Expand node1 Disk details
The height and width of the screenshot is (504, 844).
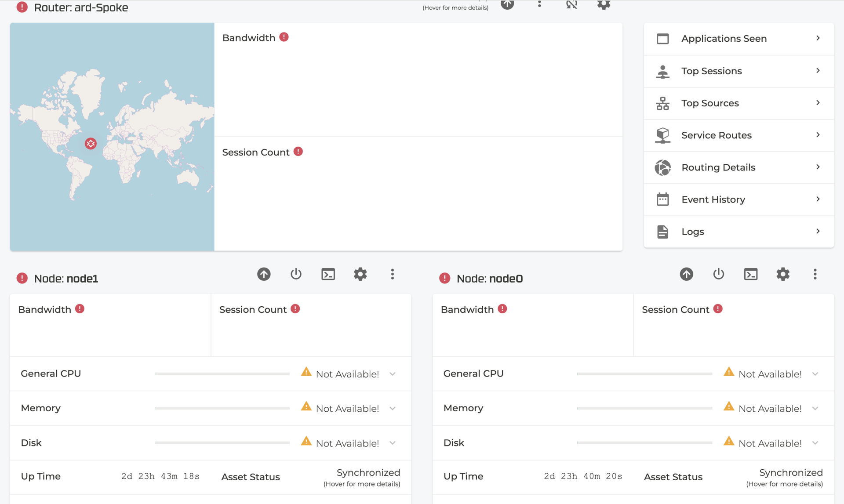[392, 443]
